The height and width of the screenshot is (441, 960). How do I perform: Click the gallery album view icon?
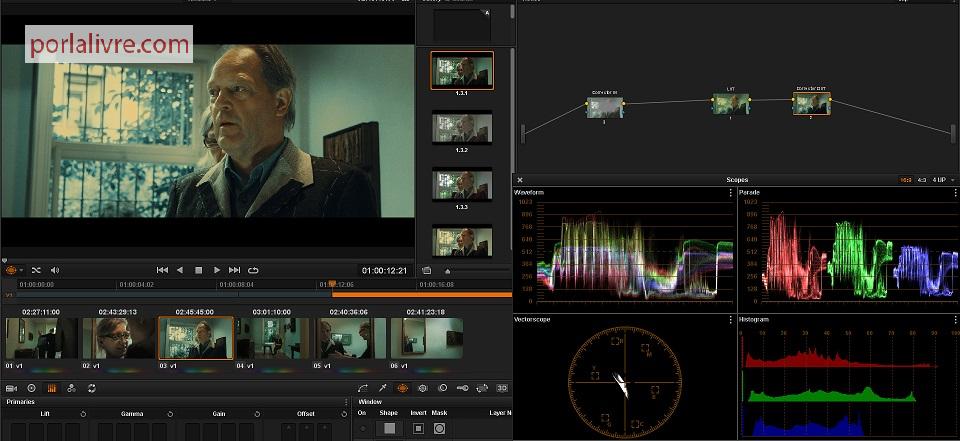(427, 270)
